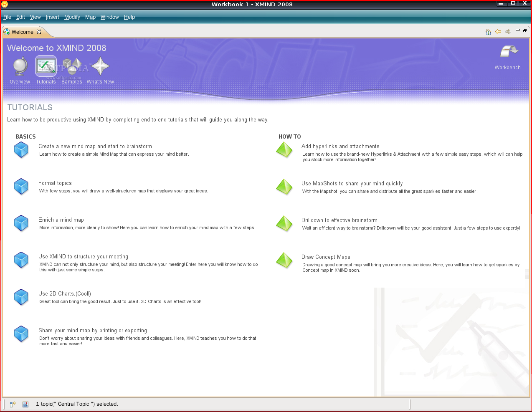532x412 pixels.
Task: Click the new item icon in status bar
Action: point(13,404)
